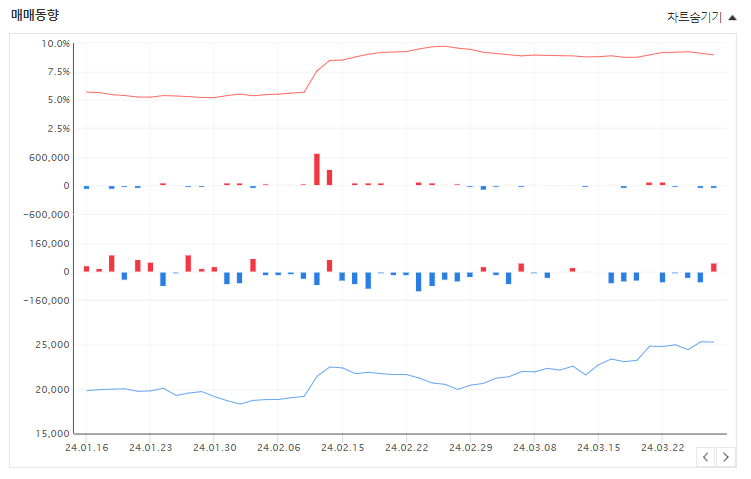Select the 매매동향 heading text

click(x=35, y=15)
